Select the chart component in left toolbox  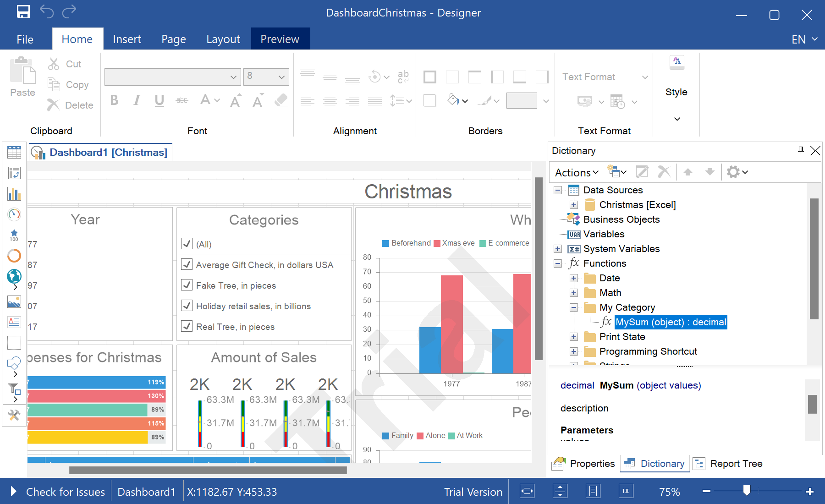tap(14, 194)
